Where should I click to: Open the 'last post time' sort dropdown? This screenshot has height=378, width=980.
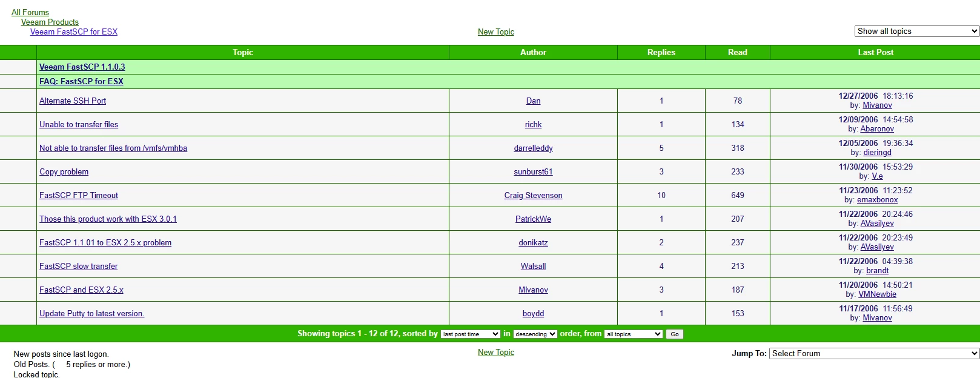[x=471, y=334]
